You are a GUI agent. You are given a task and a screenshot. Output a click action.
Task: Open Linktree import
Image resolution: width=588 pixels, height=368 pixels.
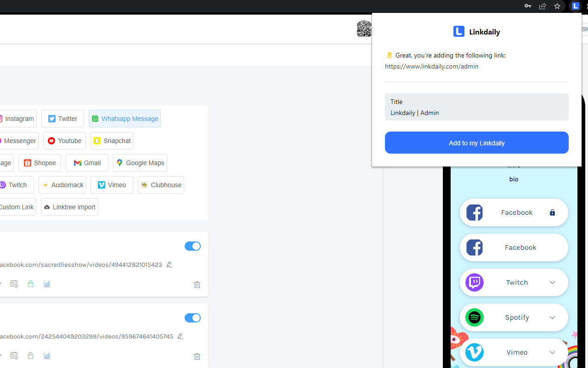pyautogui.click(x=69, y=207)
